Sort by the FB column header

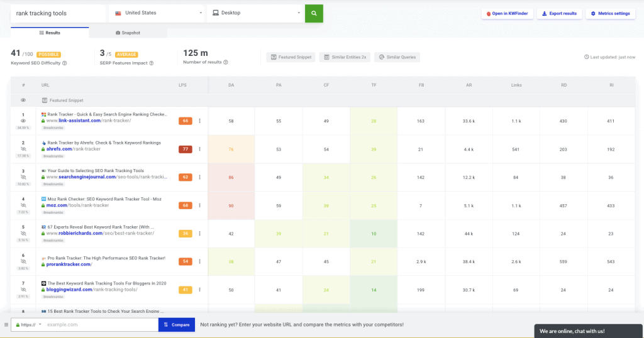421,85
